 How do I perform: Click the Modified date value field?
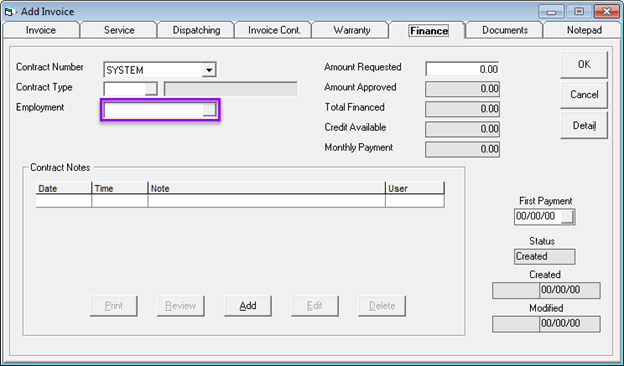[x=570, y=324]
